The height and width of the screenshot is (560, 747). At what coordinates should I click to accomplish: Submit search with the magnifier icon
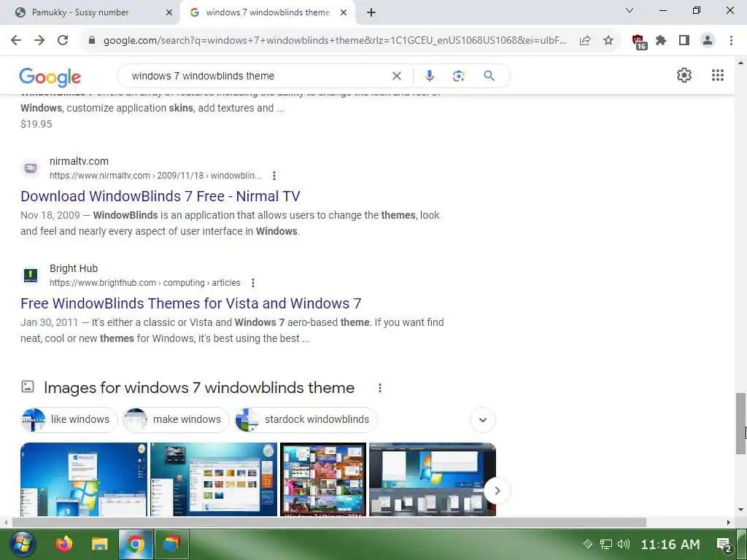[489, 76]
